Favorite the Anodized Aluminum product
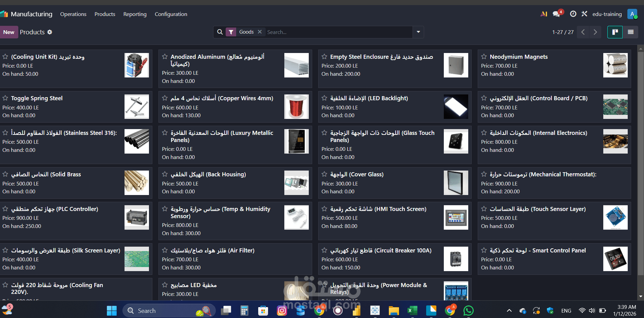This screenshot has width=644, height=318. coord(165,56)
